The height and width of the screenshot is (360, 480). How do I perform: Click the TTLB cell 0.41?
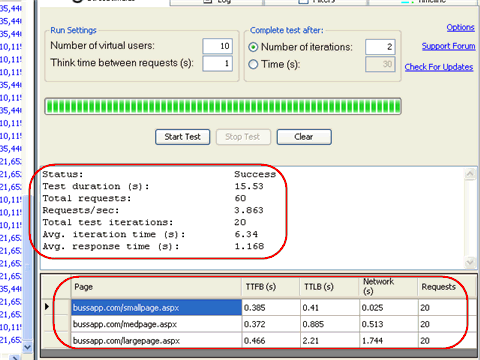[330, 307]
